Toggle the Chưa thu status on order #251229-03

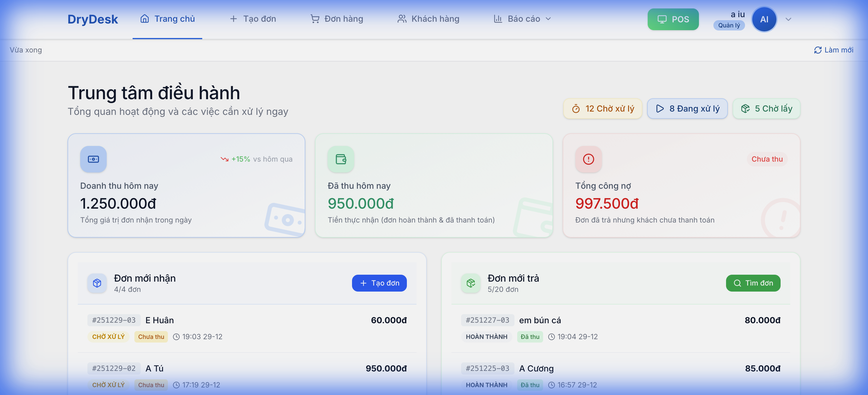click(x=151, y=337)
